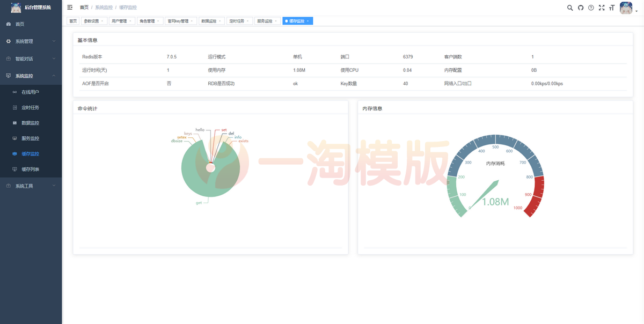The height and width of the screenshot is (324, 644).
Task: Click the network value 0.00kps/0.00kps
Action: point(547,84)
